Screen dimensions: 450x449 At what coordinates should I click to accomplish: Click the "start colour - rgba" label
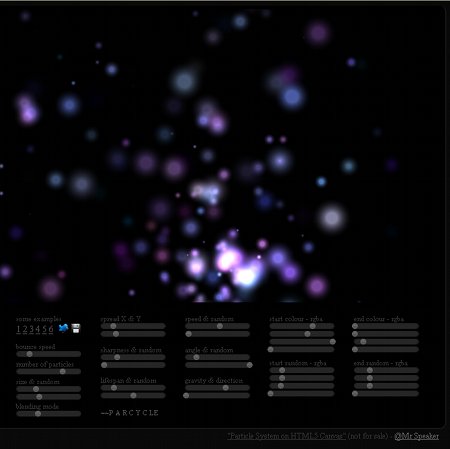pos(296,319)
